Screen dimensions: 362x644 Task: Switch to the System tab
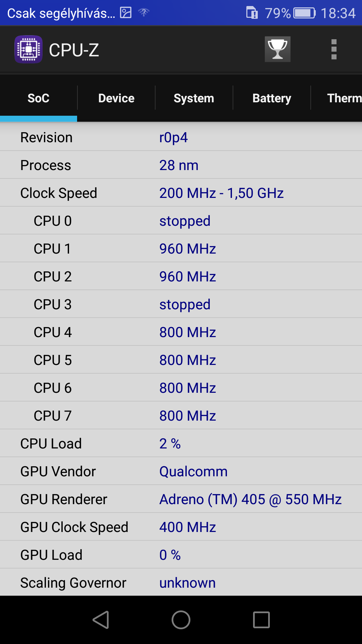point(194,98)
